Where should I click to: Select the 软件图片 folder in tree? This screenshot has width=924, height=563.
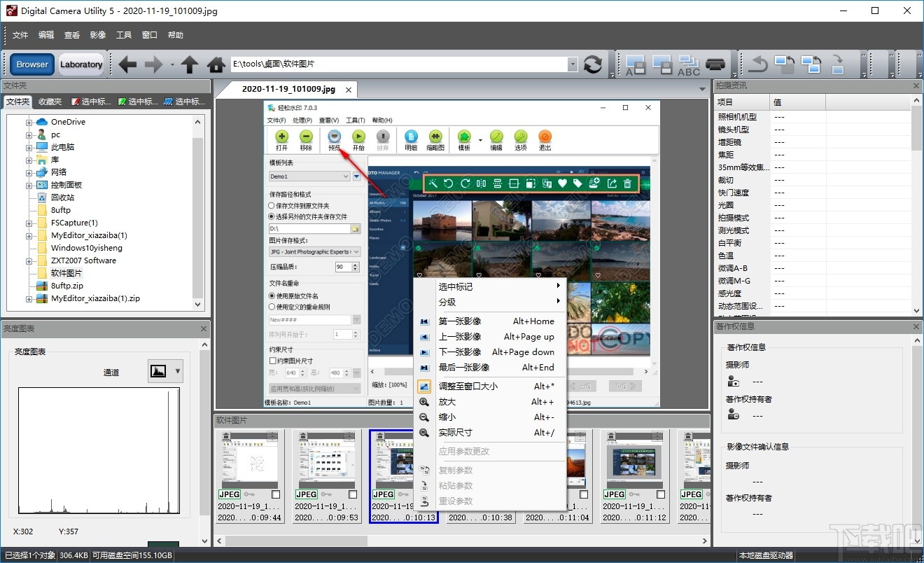coord(66,273)
